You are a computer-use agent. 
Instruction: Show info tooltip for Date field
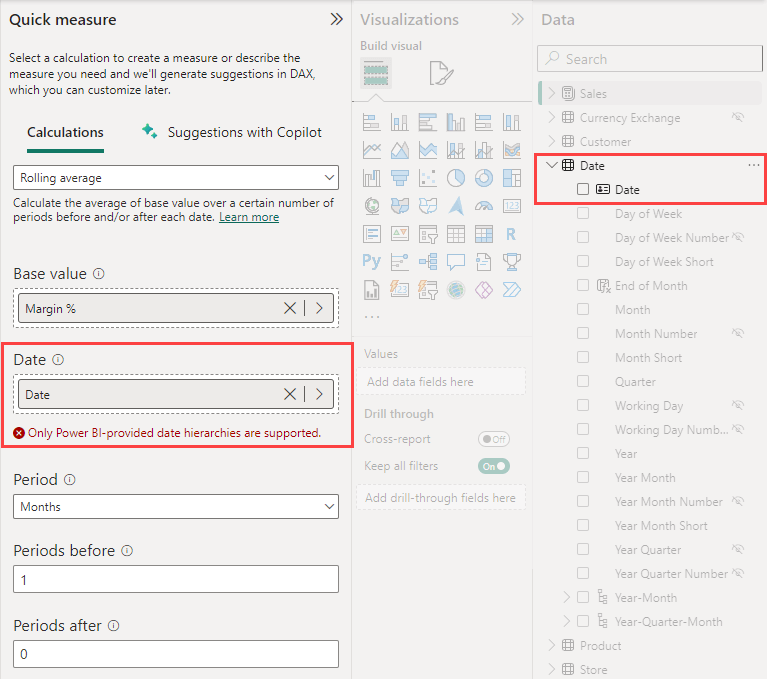(x=58, y=360)
